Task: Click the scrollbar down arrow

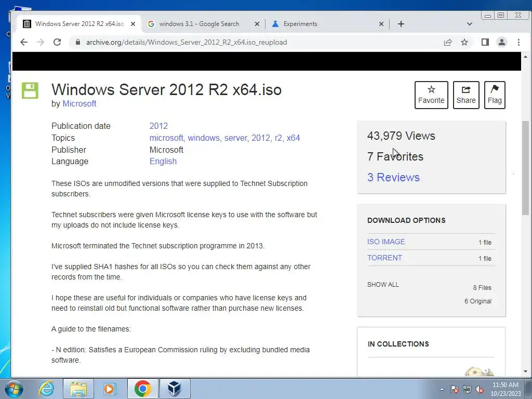Action: (x=525, y=371)
